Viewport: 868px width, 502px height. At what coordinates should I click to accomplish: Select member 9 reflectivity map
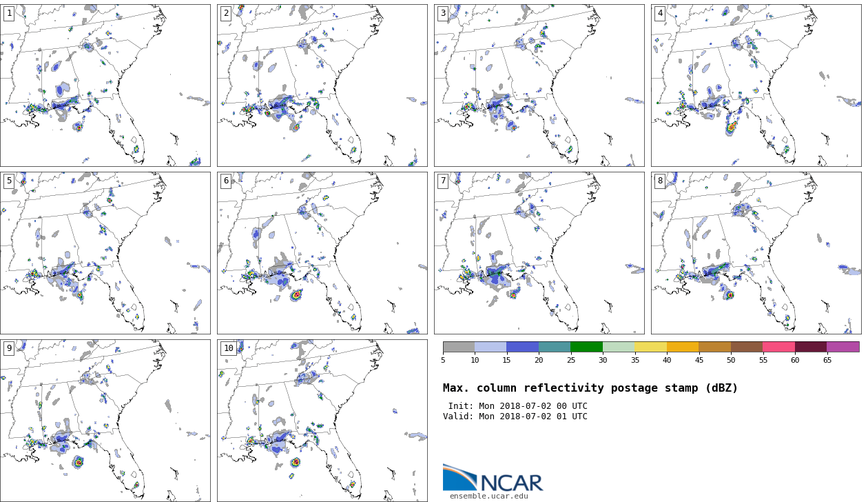pyautogui.click(x=105, y=420)
